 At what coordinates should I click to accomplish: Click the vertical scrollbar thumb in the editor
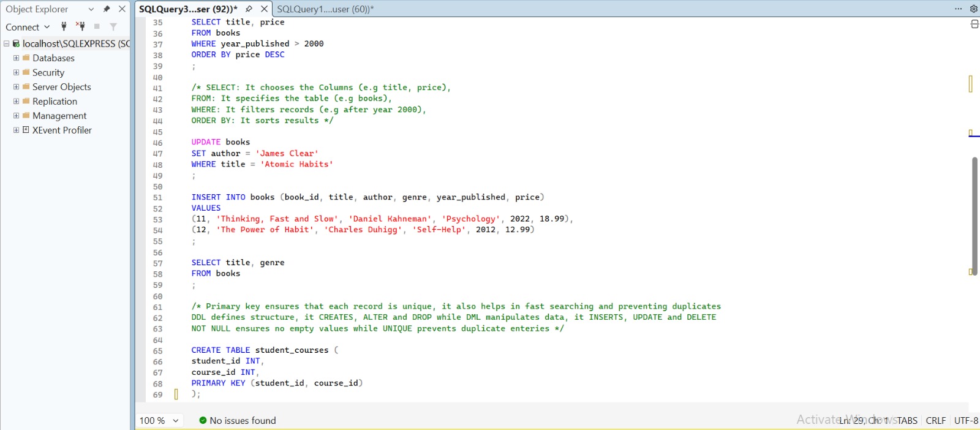[974, 216]
